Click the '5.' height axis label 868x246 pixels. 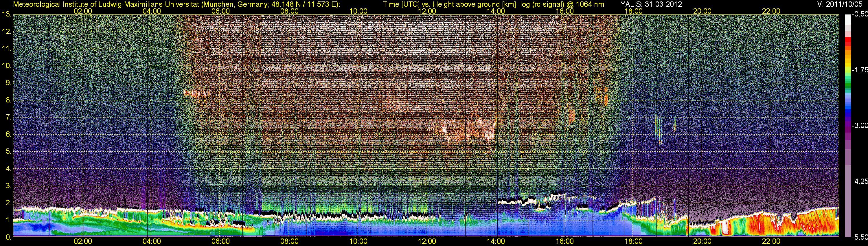click(x=8, y=152)
